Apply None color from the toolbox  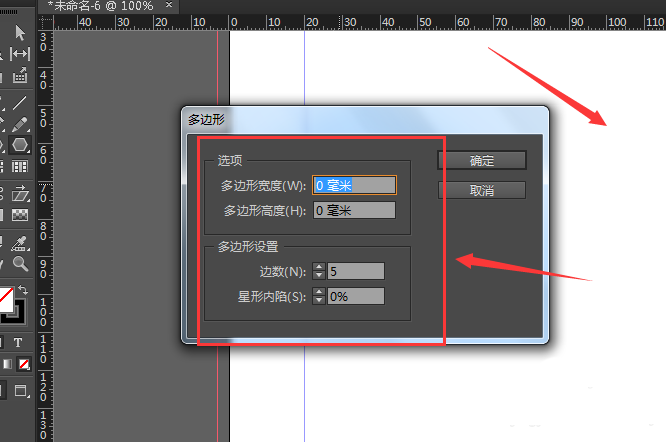point(24,364)
